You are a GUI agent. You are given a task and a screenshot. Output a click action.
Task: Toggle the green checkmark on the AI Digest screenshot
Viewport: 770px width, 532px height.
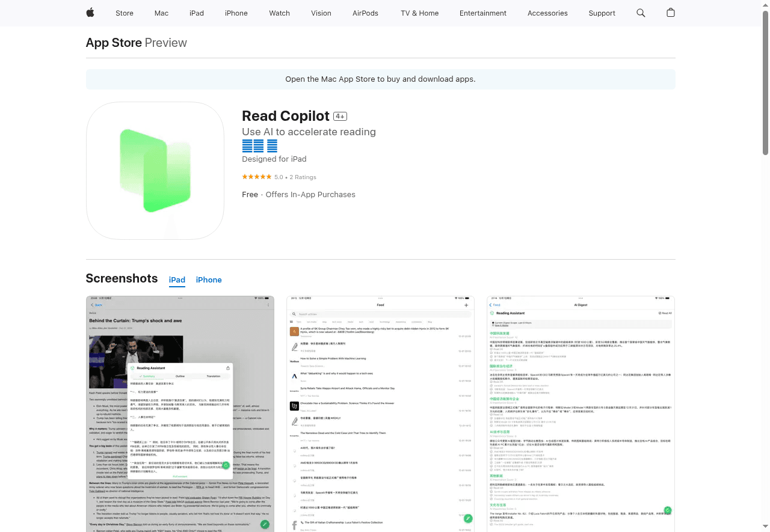668,510
